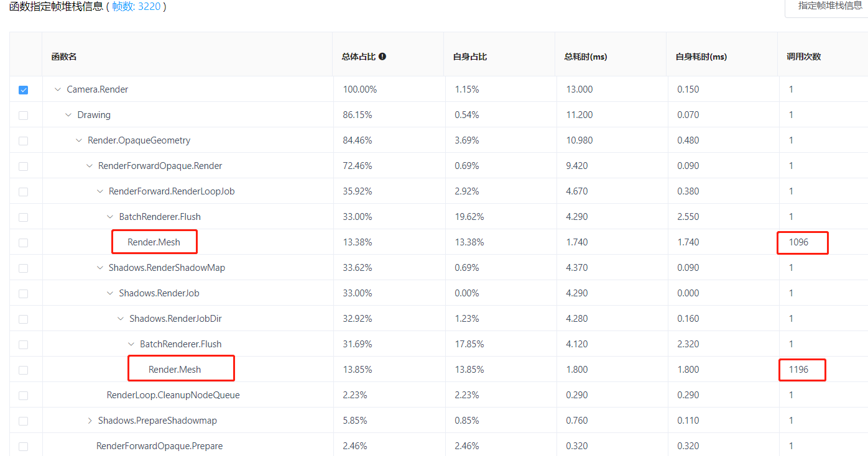Check the Shadows.RenderJob row checkbox

click(23, 293)
